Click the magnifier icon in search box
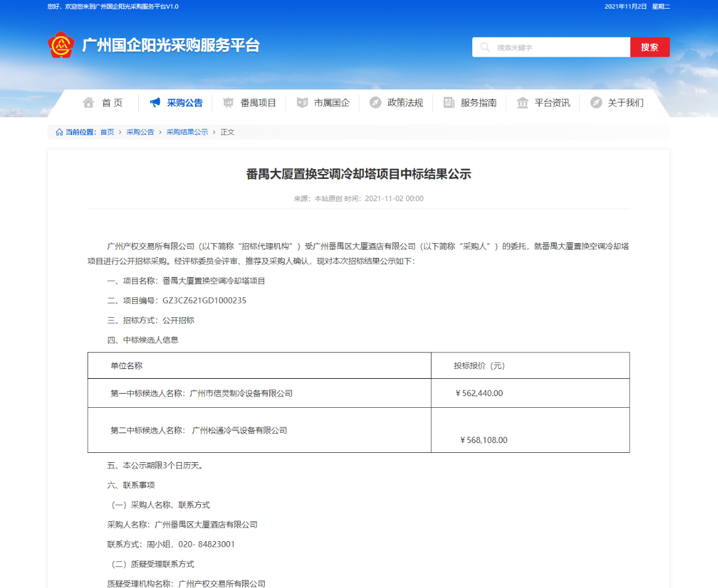This screenshot has height=588, width=718. coord(485,47)
